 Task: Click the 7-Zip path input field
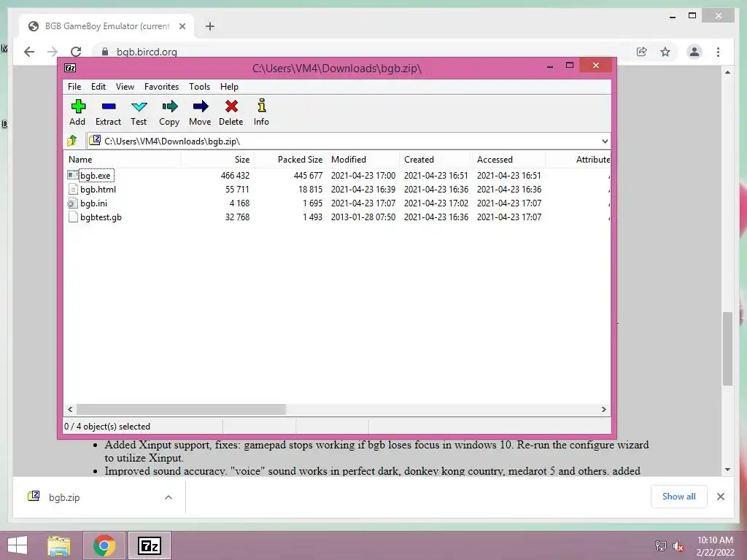[x=343, y=141]
